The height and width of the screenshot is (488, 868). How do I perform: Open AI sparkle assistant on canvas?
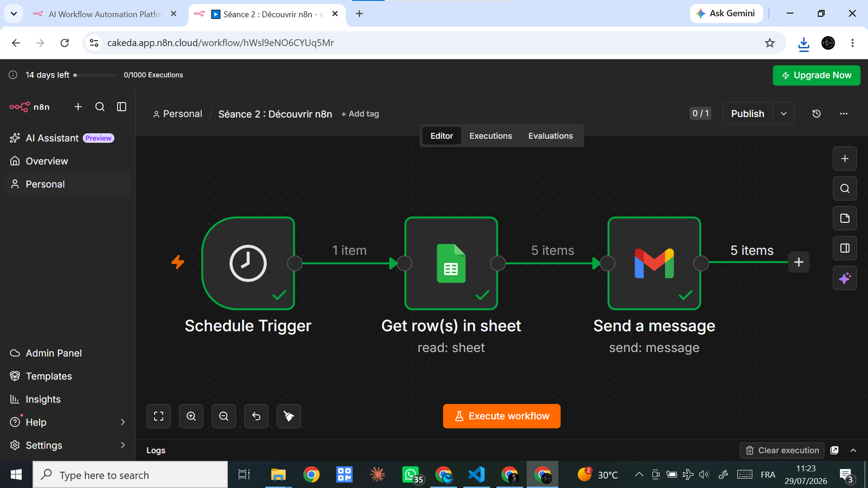[845, 278]
